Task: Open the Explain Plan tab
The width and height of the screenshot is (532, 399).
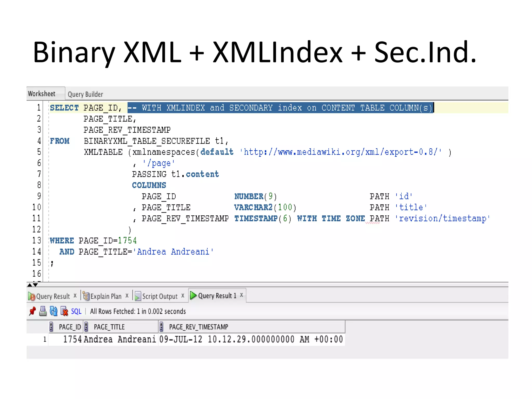Action: (x=106, y=296)
